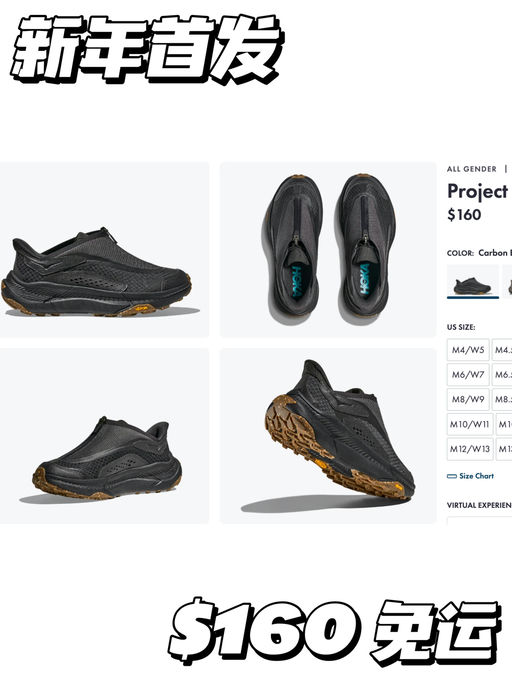Click the ruler icon beside Size Chart
The image size is (512, 682).
coord(452,476)
